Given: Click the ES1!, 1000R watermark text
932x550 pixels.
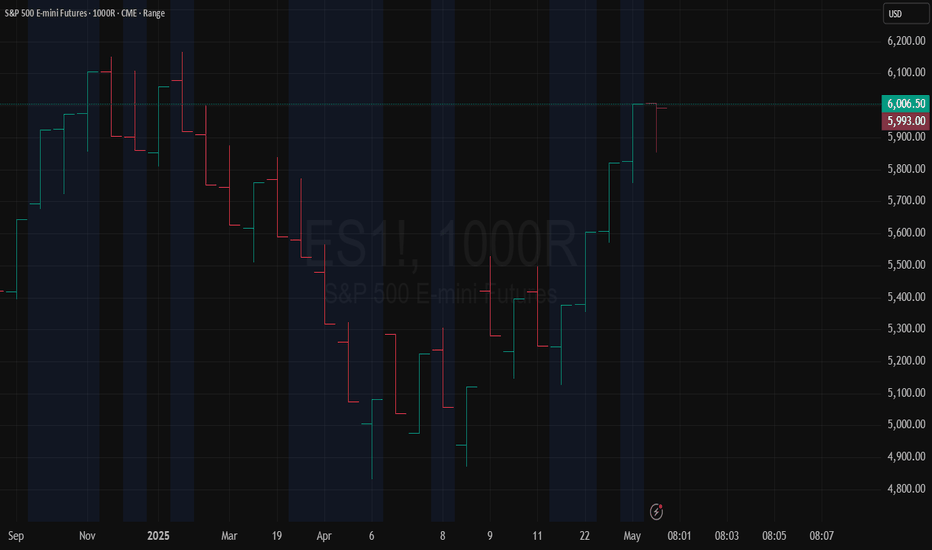Looking at the screenshot, I should click(x=440, y=244).
